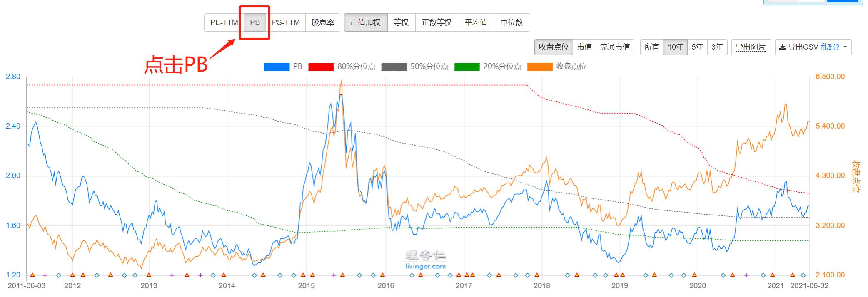Switch to the PS-TTM tab
The width and height of the screenshot is (868, 297).
(286, 22)
